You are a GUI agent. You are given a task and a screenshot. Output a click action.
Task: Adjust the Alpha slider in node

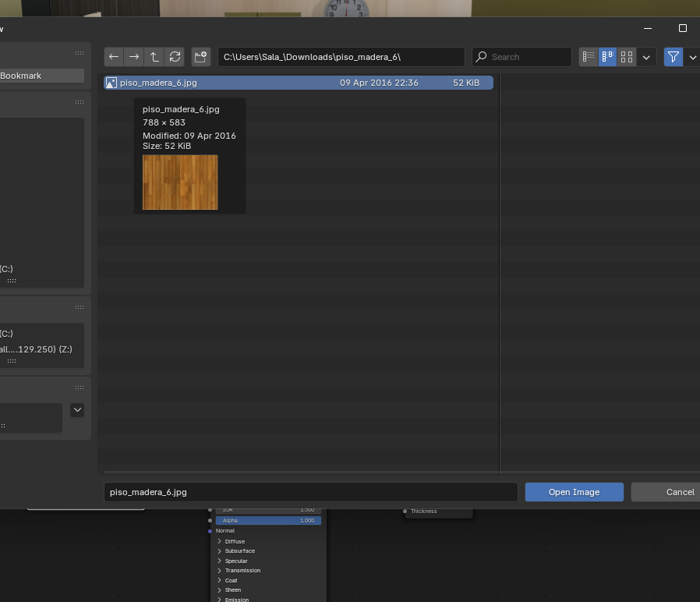coord(268,520)
